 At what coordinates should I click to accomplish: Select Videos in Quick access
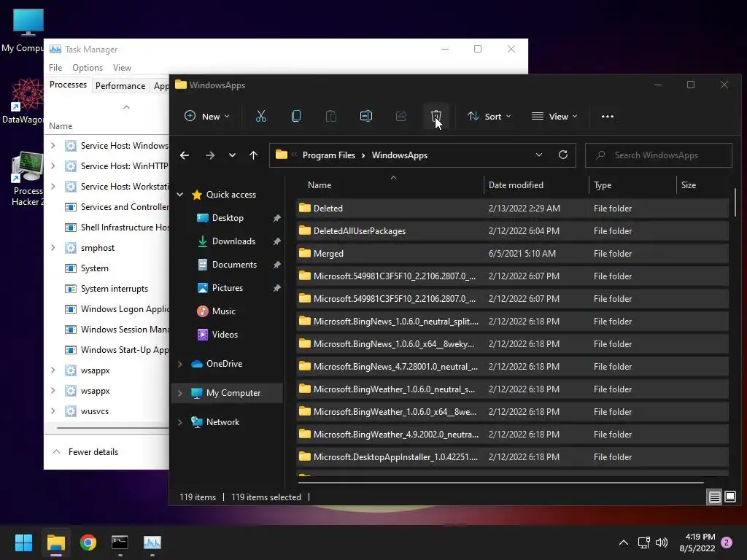coord(225,334)
